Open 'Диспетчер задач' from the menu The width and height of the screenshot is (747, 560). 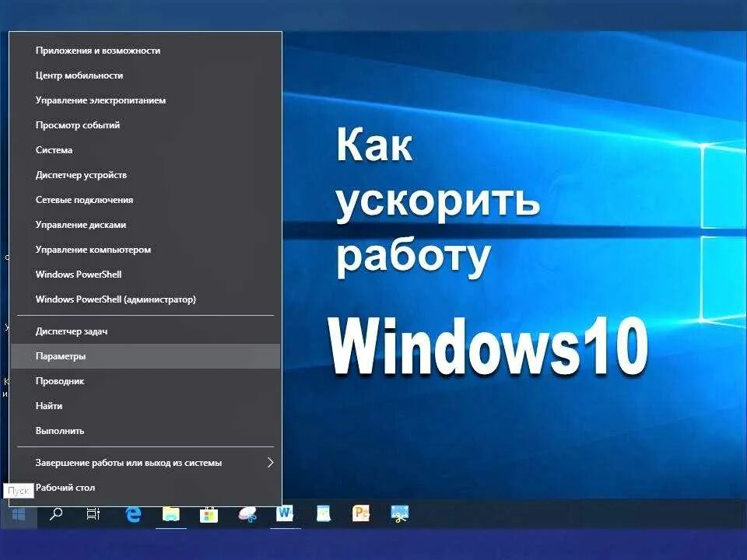pyautogui.click(x=146, y=331)
